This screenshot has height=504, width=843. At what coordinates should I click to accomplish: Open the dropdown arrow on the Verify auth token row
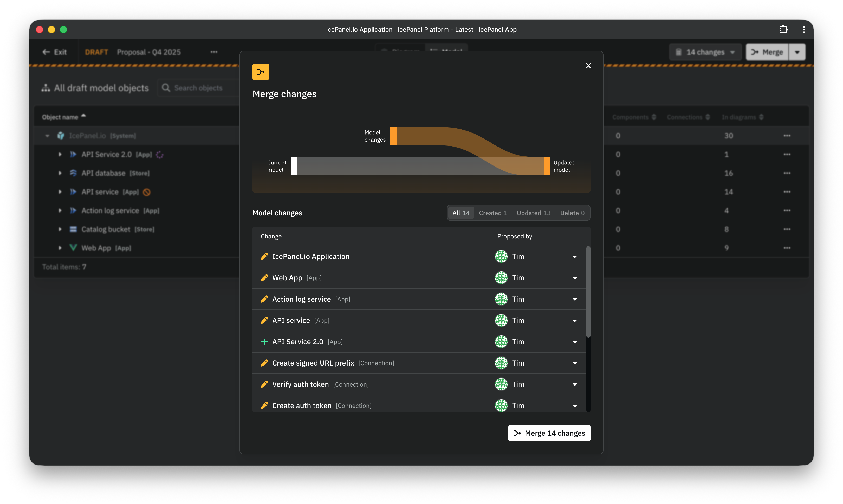[x=575, y=384]
